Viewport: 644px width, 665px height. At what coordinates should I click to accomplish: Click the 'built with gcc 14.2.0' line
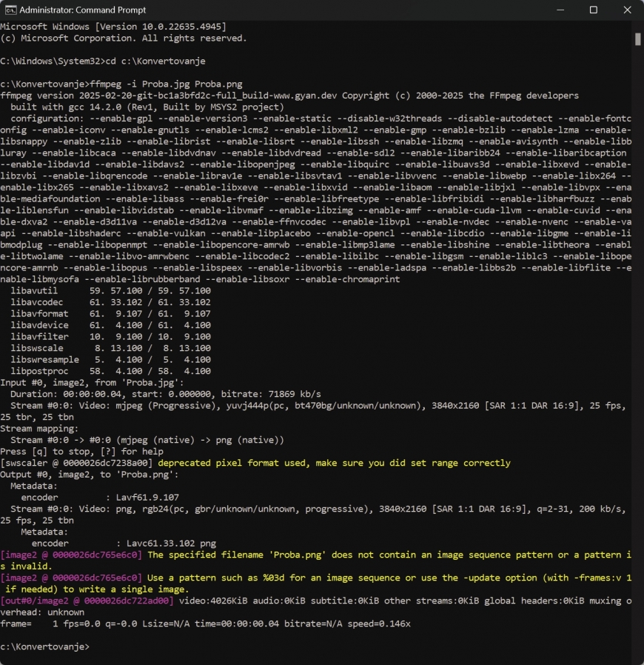(147, 107)
